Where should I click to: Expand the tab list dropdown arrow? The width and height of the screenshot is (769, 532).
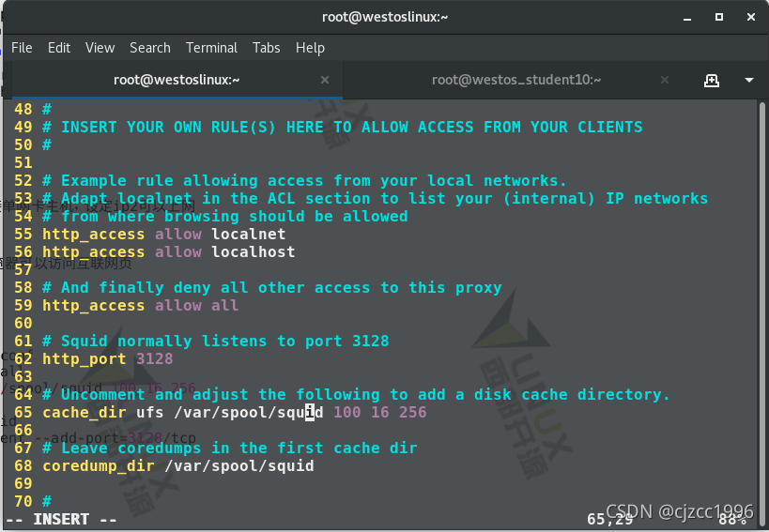click(x=749, y=81)
